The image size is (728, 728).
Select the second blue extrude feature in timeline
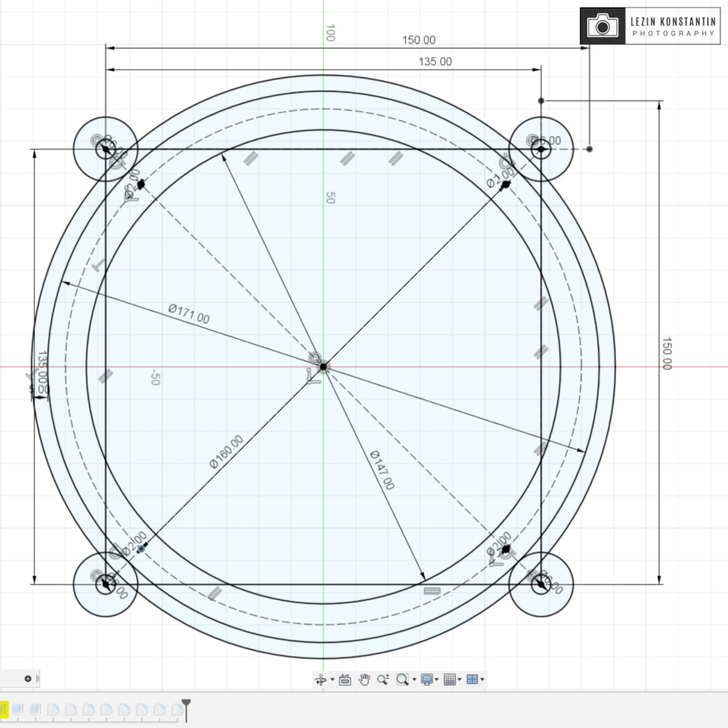tap(36, 709)
